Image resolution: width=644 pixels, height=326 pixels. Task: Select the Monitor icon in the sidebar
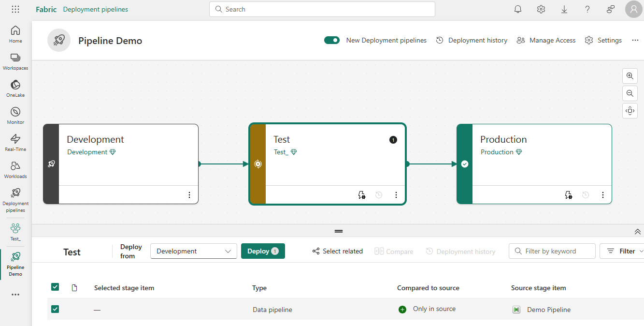15,115
